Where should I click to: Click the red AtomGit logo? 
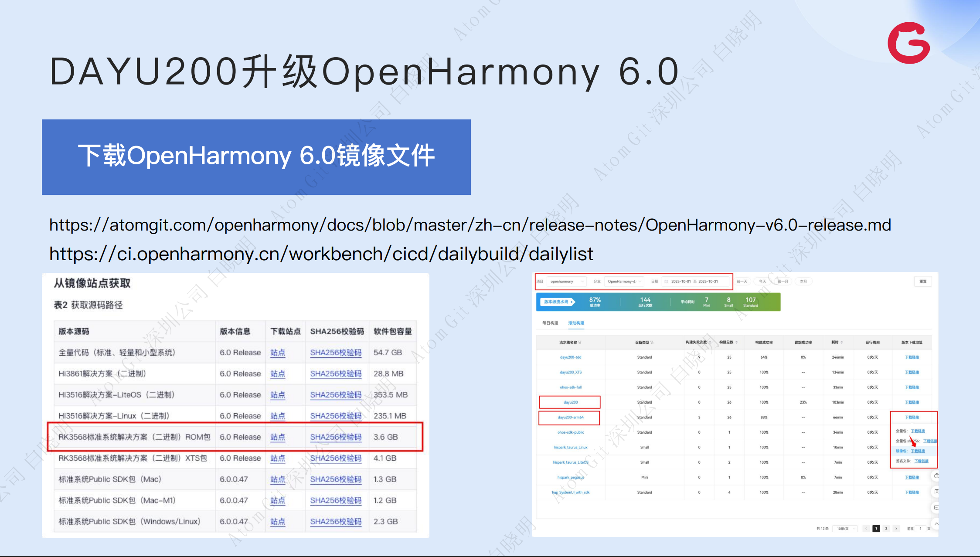(909, 43)
